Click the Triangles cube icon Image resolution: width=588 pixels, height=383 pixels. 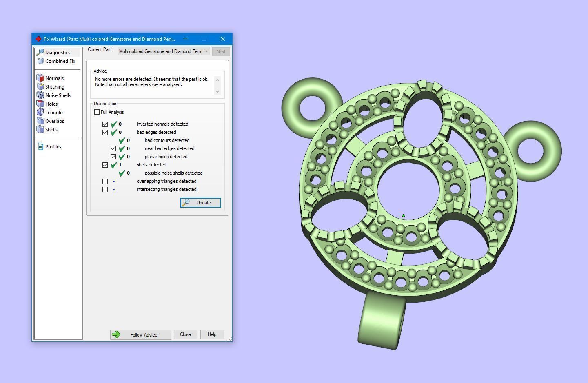pos(40,112)
